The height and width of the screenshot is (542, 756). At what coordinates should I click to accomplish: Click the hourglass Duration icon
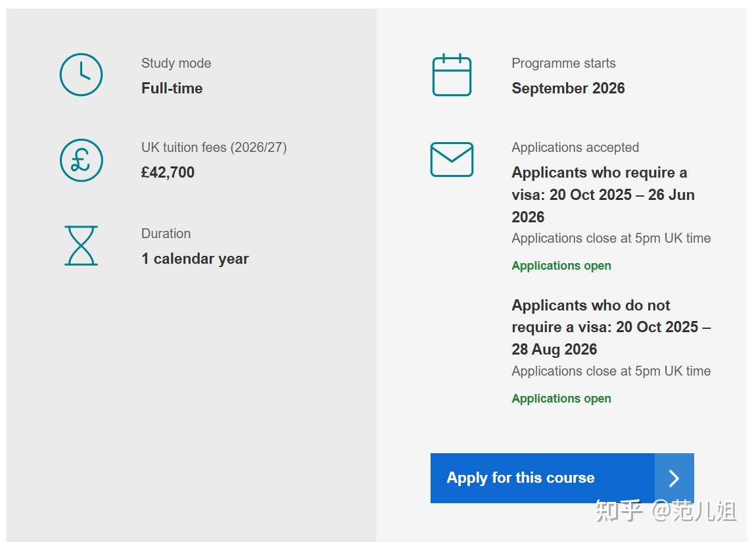pyautogui.click(x=81, y=245)
